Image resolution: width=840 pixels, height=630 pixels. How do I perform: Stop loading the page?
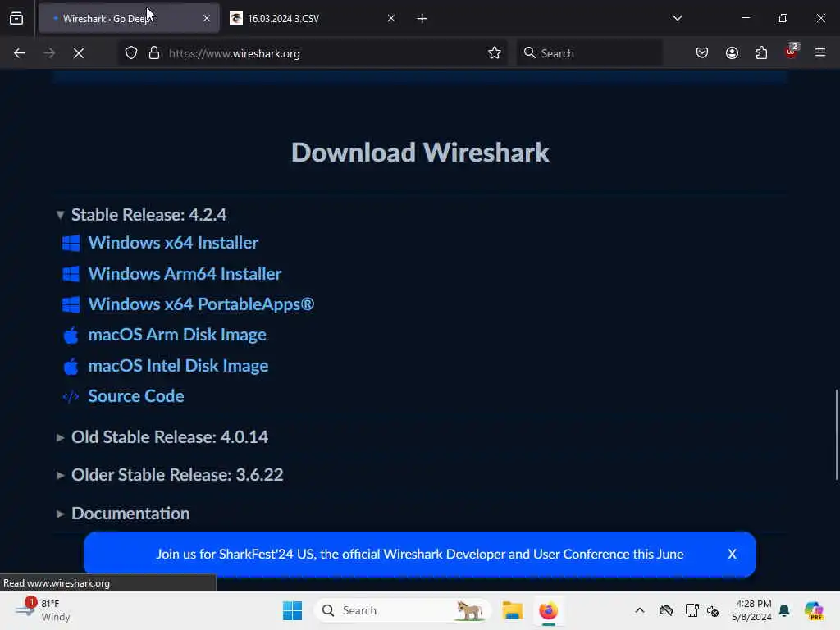[x=79, y=53]
